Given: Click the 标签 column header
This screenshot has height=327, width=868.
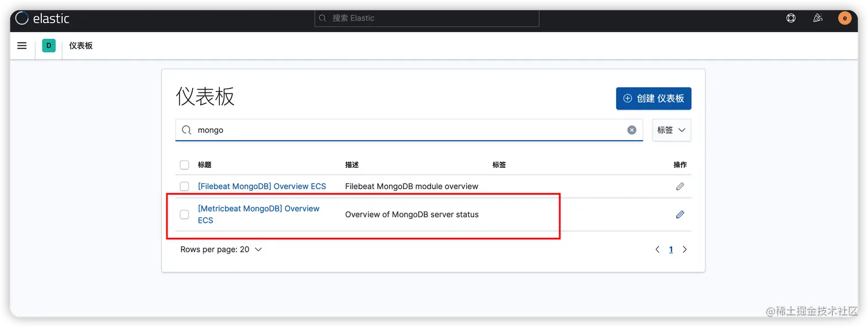Looking at the screenshot, I should coord(499,165).
